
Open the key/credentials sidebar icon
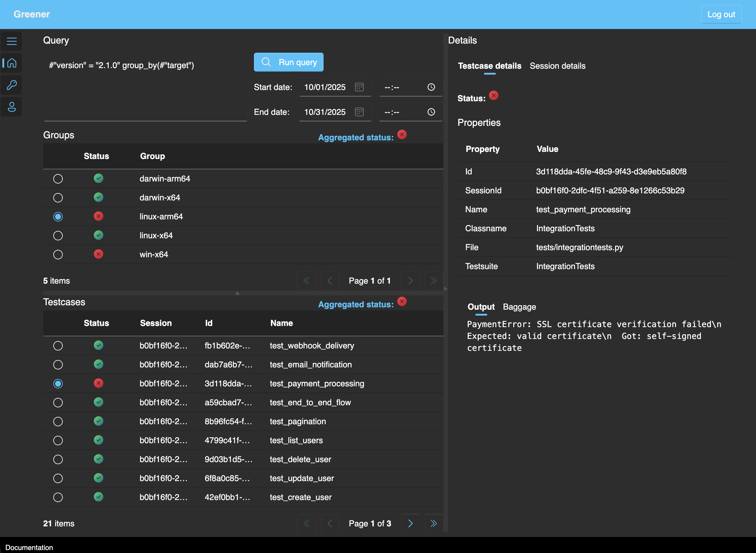click(x=11, y=85)
